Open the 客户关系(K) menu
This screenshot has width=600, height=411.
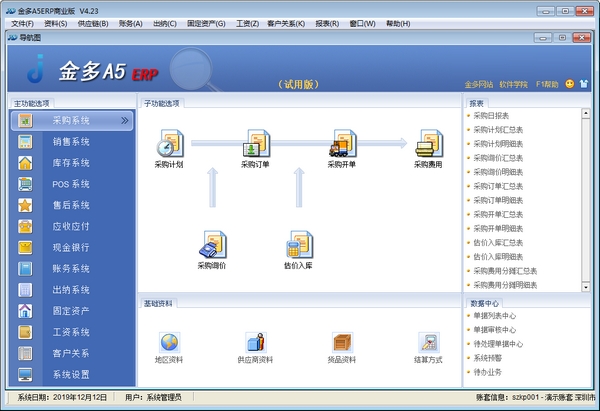(x=286, y=24)
